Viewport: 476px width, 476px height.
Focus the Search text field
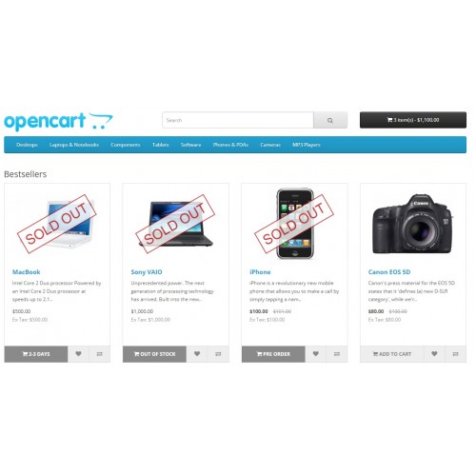click(238, 120)
